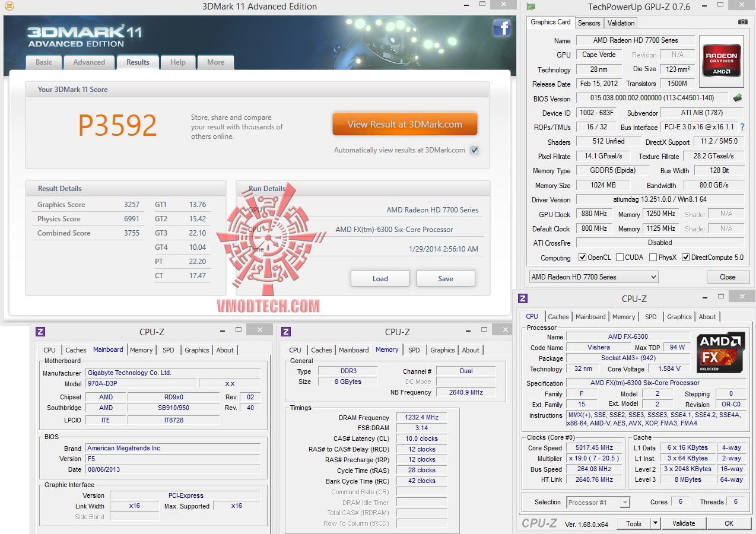This screenshot has height=534, width=756.
Task: Click the Driver Version atiumdag field
Action: click(x=660, y=200)
